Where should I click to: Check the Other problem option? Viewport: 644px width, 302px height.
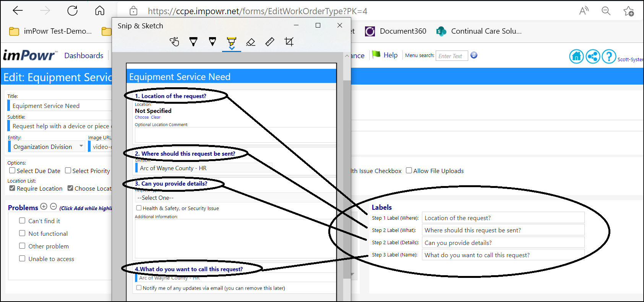click(x=22, y=246)
